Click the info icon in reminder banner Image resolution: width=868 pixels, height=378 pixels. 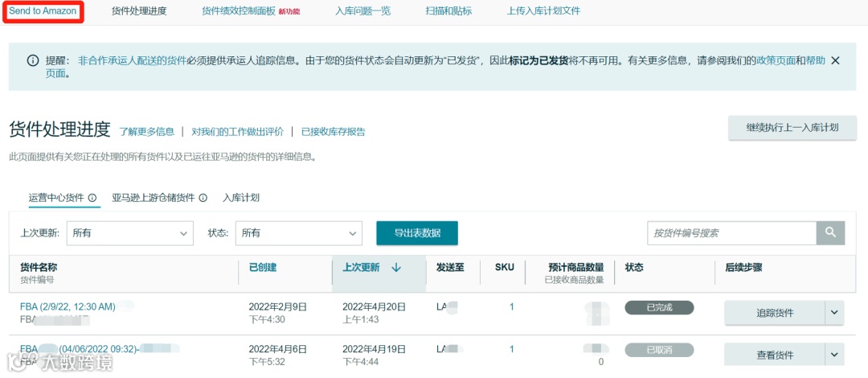[x=33, y=60]
